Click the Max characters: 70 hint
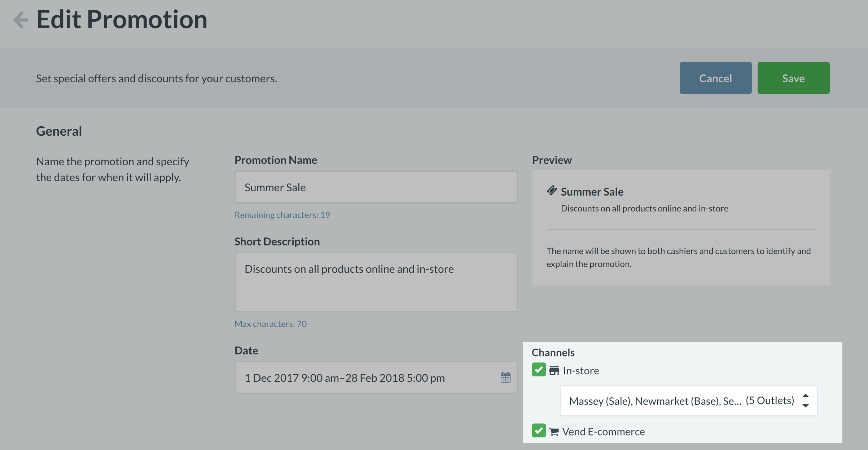The width and height of the screenshot is (868, 450). [271, 324]
